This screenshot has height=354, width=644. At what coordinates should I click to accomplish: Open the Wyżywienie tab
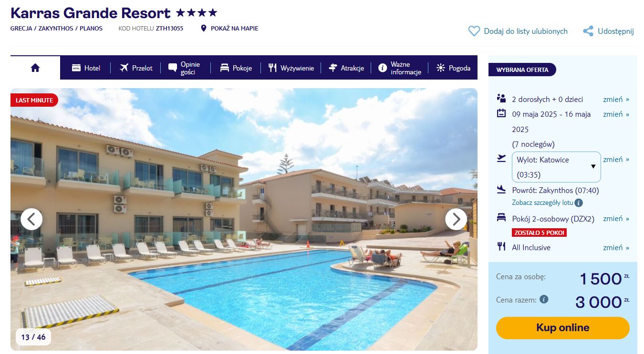tap(291, 68)
